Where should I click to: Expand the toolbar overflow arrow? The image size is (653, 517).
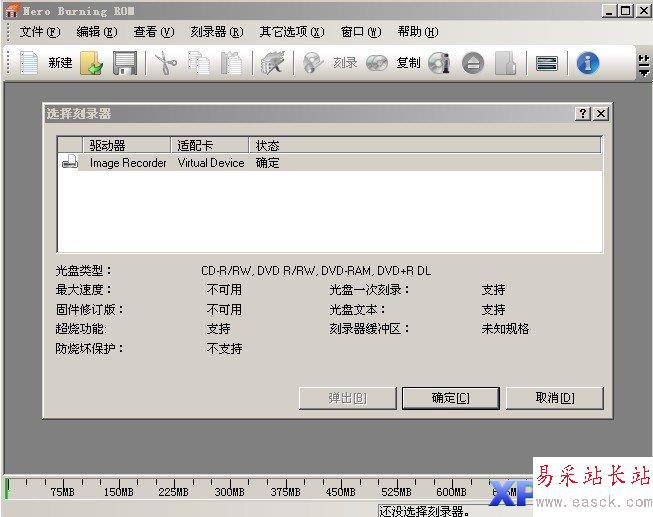pyautogui.click(x=644, y=65)
